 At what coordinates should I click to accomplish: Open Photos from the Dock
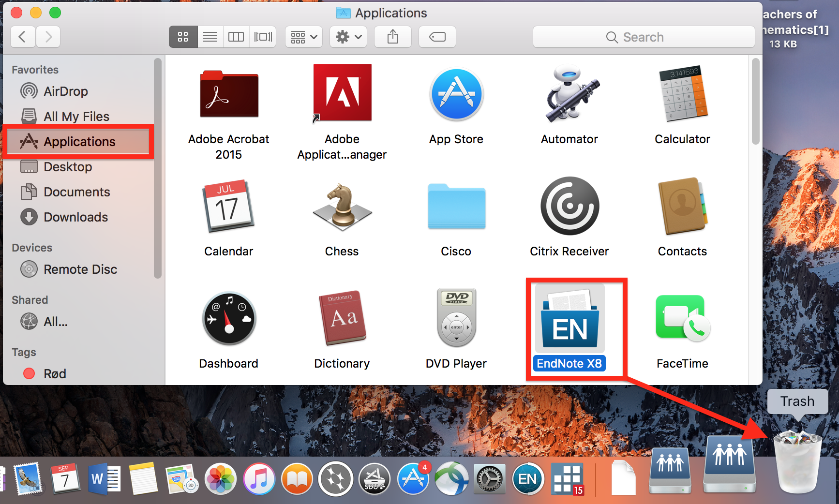click(221, 479)
